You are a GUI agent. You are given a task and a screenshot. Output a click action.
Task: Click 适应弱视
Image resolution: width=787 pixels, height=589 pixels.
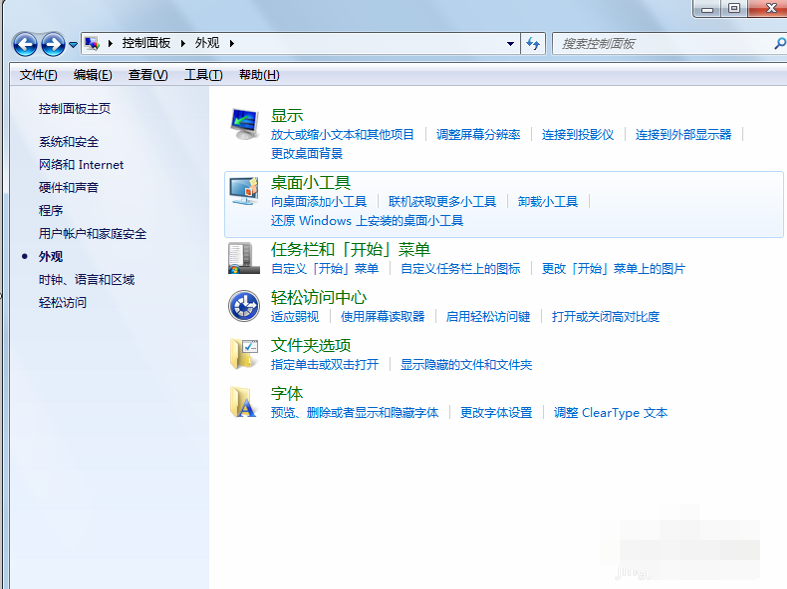[295, 317]
